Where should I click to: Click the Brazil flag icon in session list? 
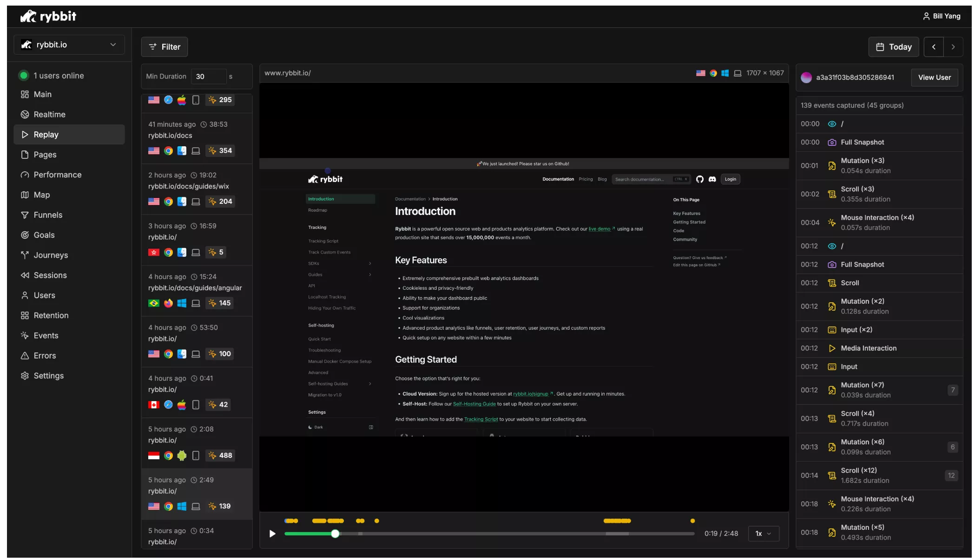click(x=154, y=303)
